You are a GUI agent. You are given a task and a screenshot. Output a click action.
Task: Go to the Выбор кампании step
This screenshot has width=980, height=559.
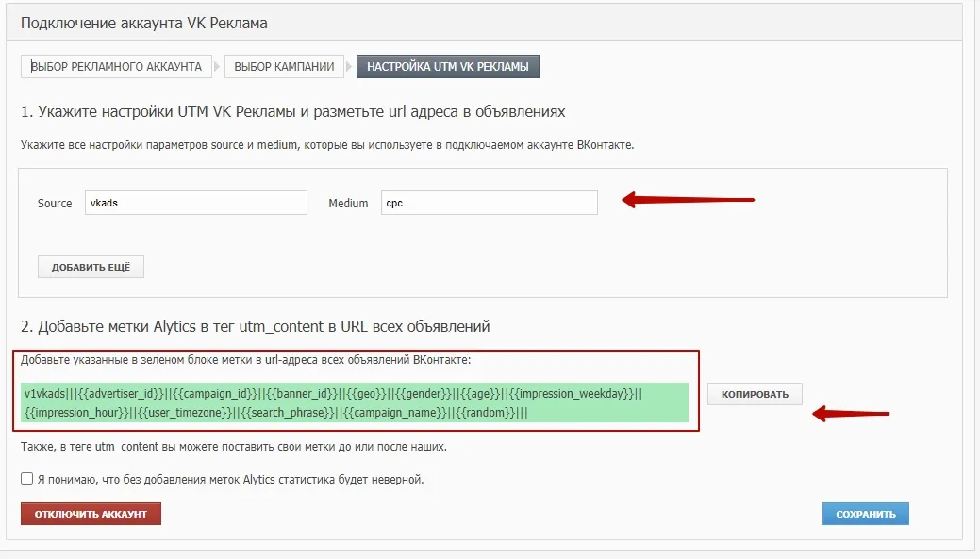coord(284,67)
